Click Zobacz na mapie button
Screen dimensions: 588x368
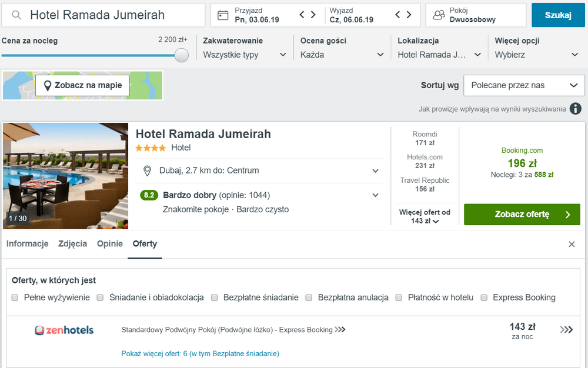[82, 85]
